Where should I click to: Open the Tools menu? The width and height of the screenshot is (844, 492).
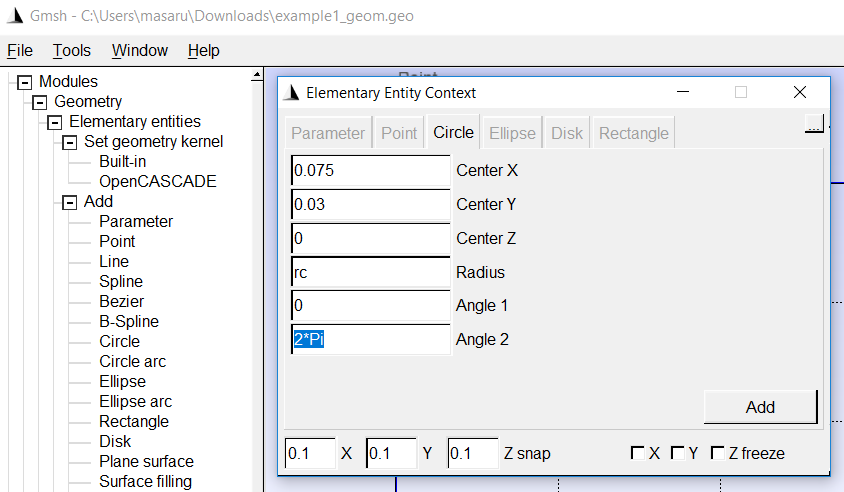click(x=72, y=51)
